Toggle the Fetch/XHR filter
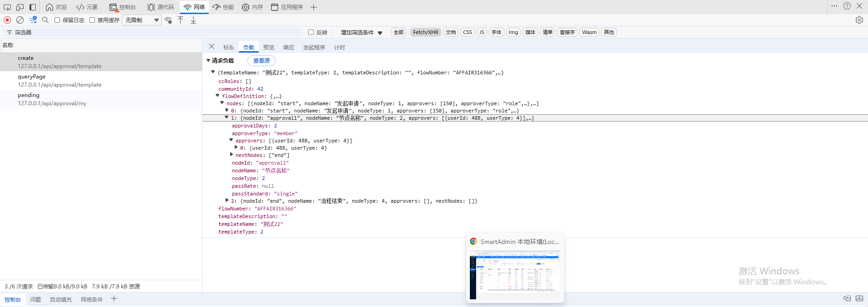 click(425, 32)
